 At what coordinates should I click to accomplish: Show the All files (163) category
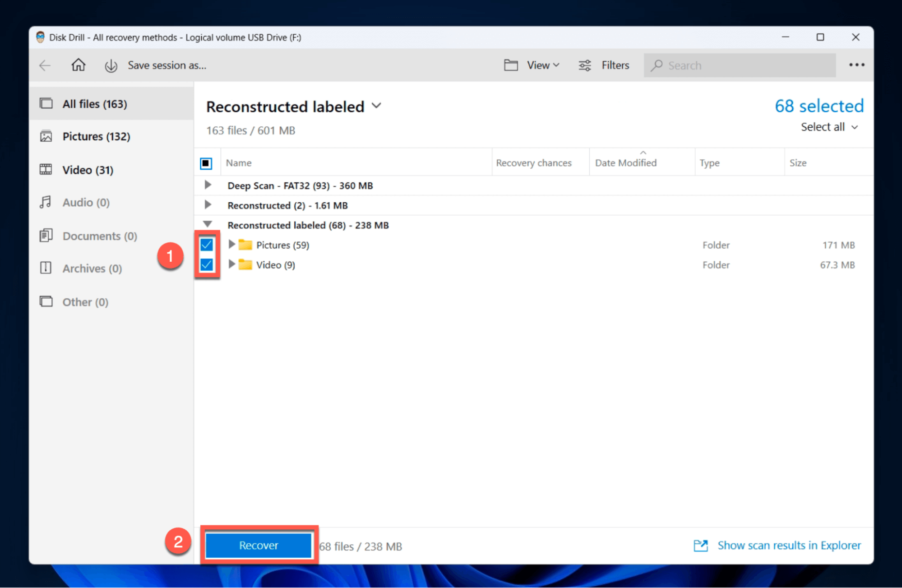click(111, 104)
